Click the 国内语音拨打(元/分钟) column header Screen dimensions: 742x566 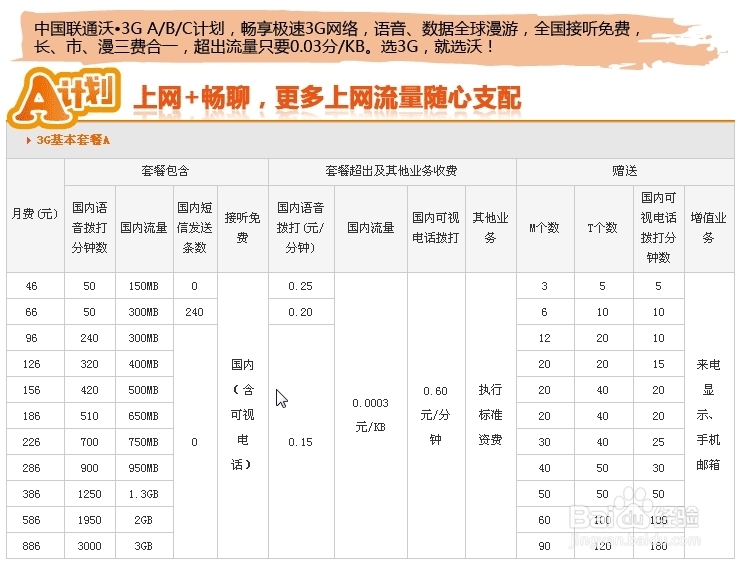301,228
